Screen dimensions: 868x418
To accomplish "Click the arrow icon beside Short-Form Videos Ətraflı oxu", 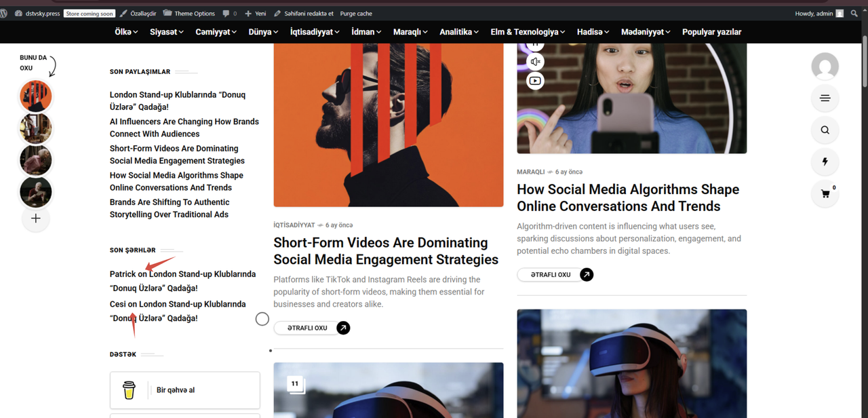I will [343, 328].
